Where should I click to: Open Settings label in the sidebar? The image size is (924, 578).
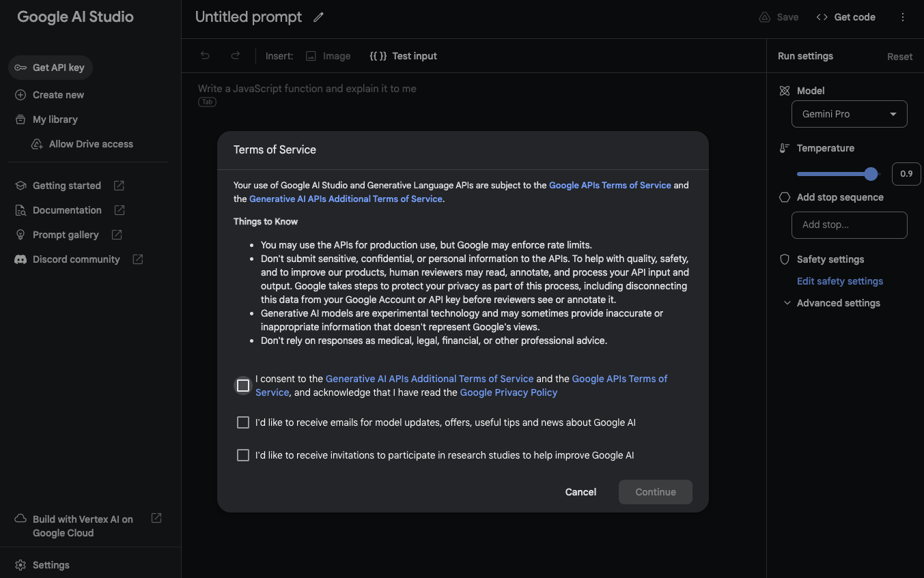51,565
